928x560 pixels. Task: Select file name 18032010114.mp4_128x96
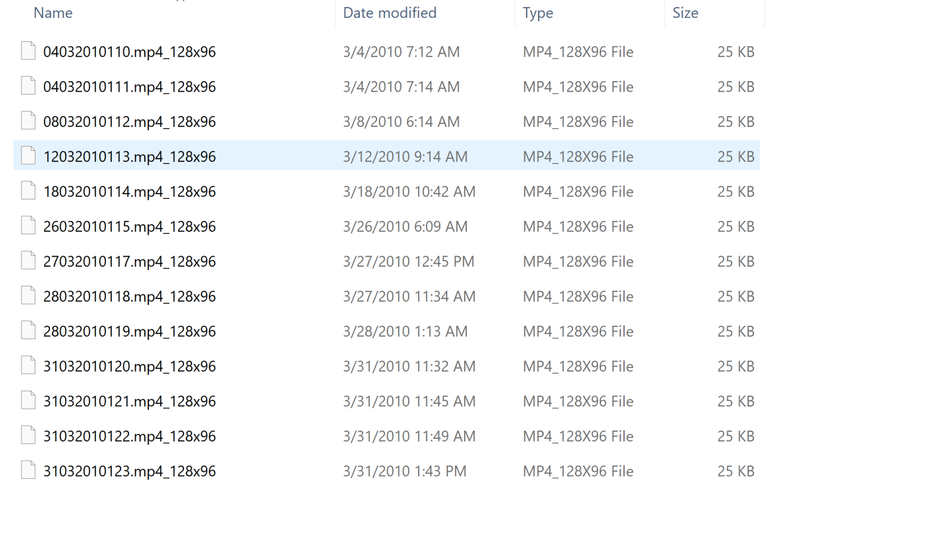coord(129,191)
